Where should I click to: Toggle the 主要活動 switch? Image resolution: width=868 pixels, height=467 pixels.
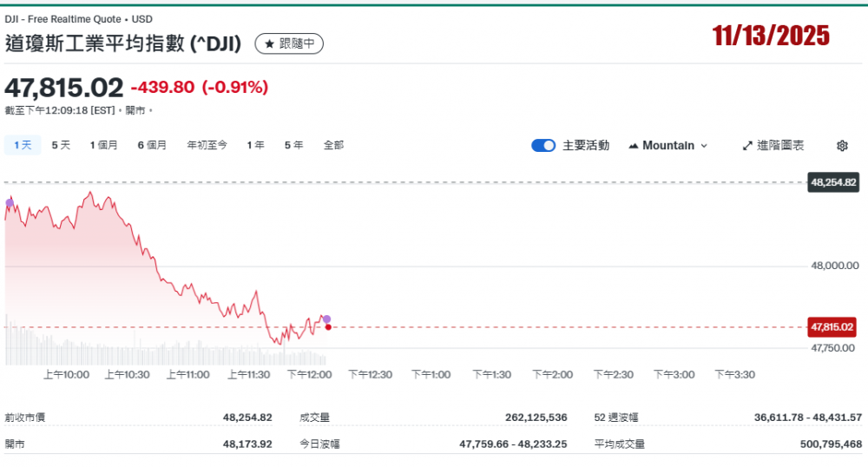pos(543,146)
